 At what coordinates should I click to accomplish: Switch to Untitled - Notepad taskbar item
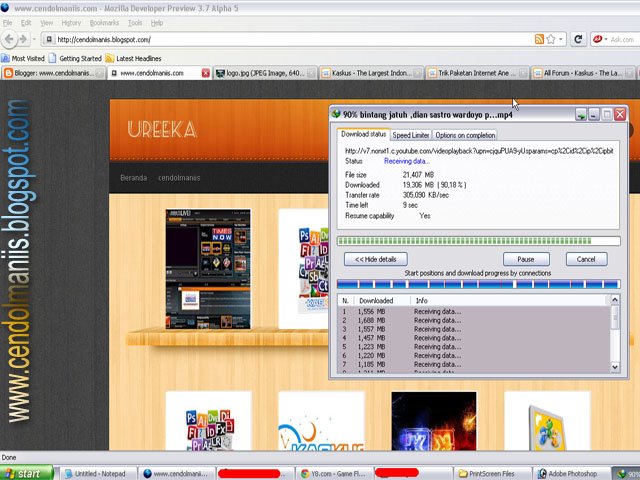(x=98, y=473)
